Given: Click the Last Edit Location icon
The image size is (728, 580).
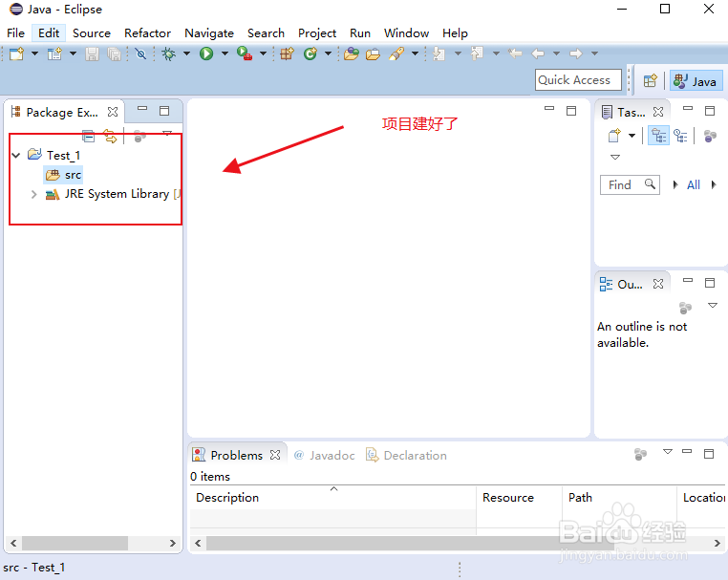Looking at the screenshot, I should tap(515, 54).
